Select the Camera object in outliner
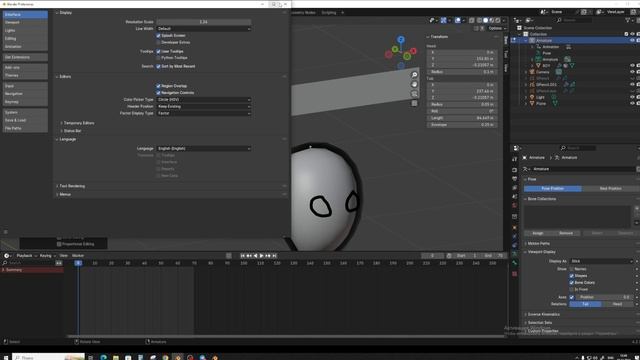This screenshot has width=640, height=360. 542,72
